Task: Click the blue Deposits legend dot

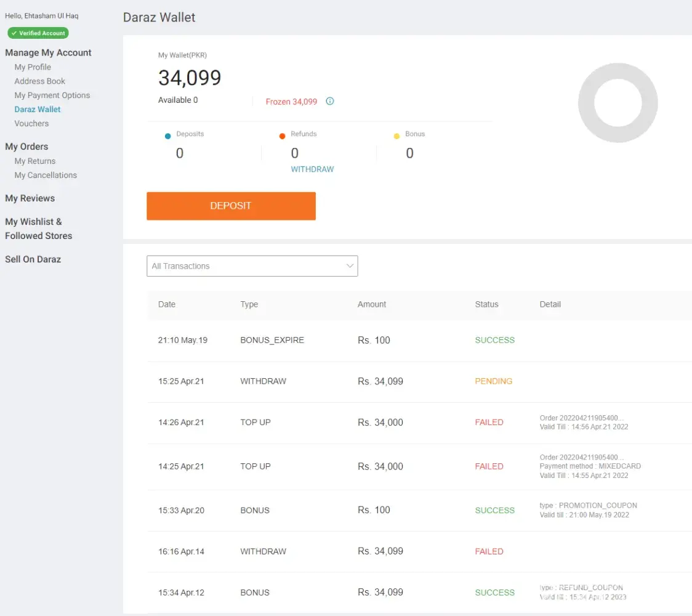Action: click(168, 136)
